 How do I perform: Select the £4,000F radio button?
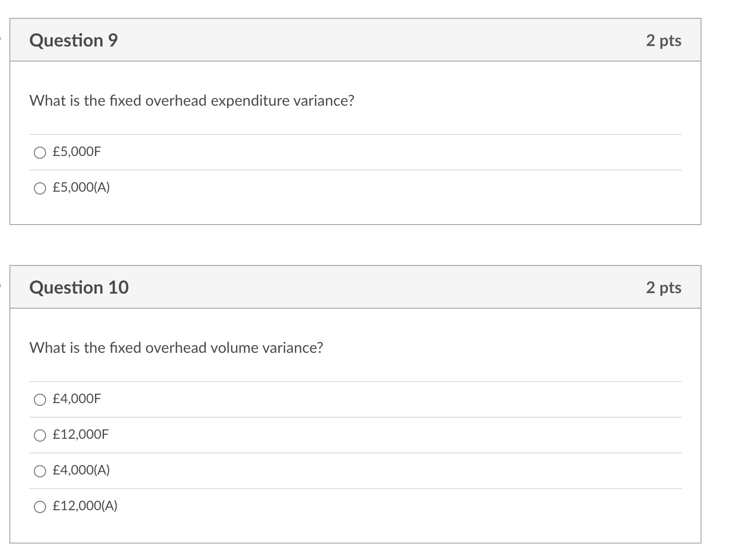click(40, 400)
